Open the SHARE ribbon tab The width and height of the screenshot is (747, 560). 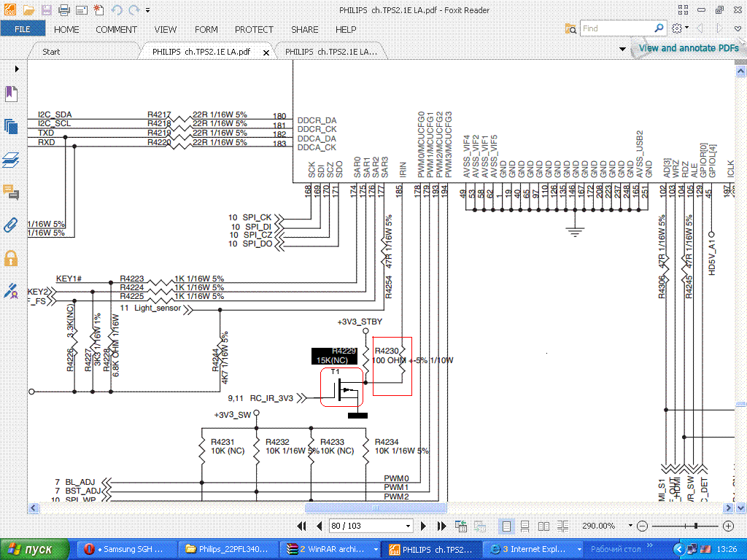tap(305, 29)
